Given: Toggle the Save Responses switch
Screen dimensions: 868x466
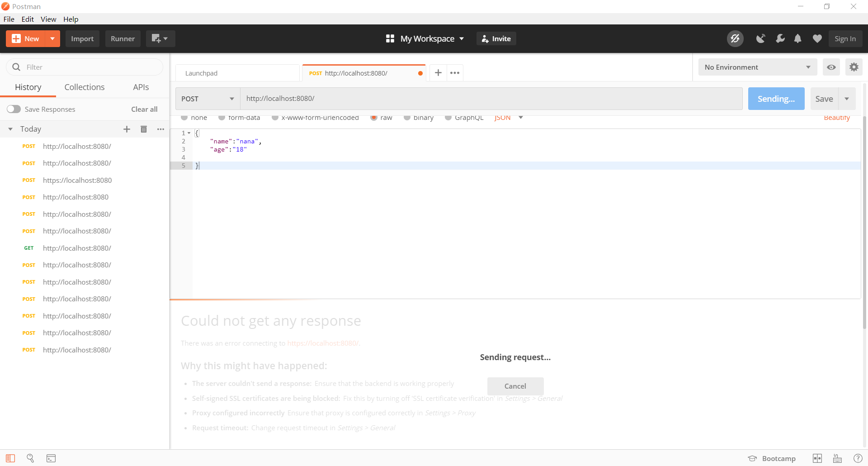Looking at the screenshot, I should [x=14, y=109].
